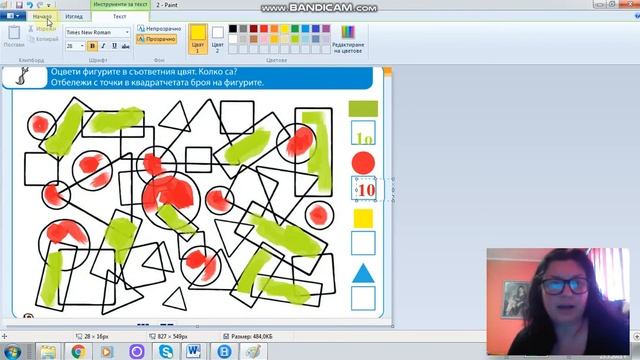Select the Цвят 2 color slot
This screenshot has height=360, width=640.
pos(218,39)
